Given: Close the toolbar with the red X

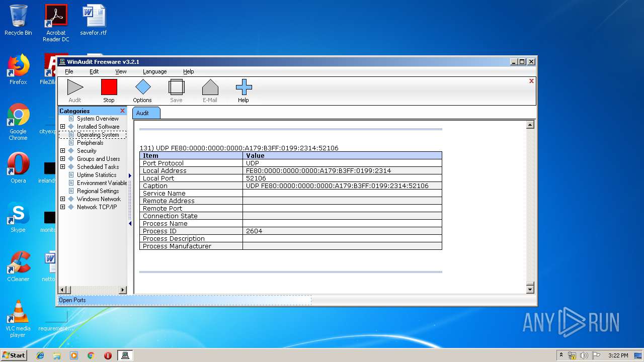Looking at the screenshot, I should [531, 81].
